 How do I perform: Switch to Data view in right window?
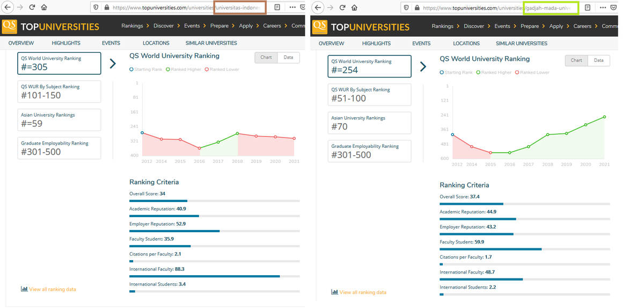[598, 60]
